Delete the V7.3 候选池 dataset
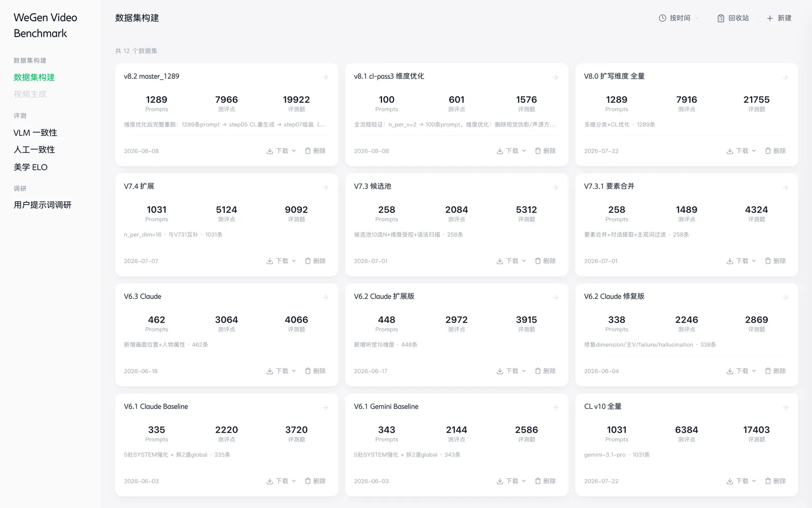Image resolution: width=812 pixels, height=508 pixels. [545, 261]
